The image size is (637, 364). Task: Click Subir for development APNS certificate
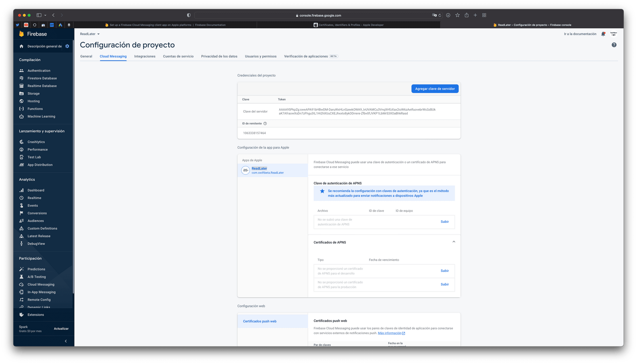click(445, 271)
